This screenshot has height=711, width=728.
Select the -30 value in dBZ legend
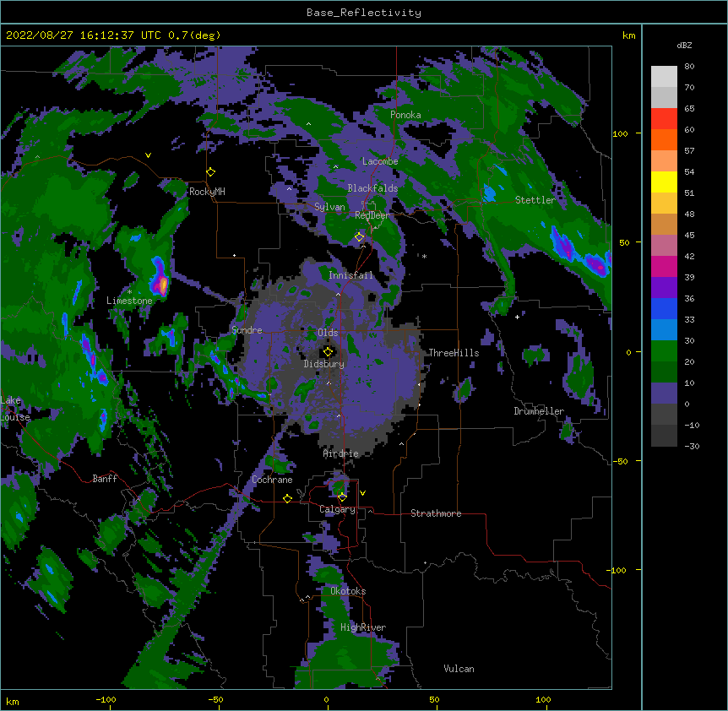692,446
